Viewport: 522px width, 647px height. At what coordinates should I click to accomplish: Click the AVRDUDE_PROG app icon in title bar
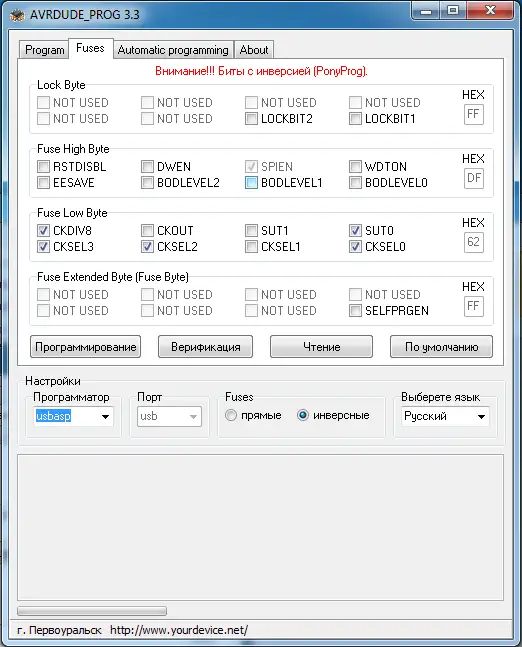click(x=17, y=15)
